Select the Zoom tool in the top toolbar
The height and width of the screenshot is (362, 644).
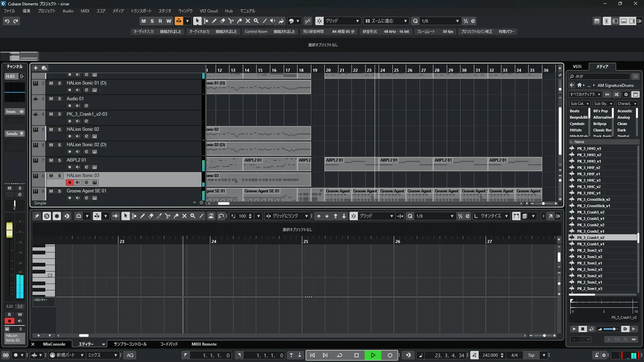click(x=256, y=21)
